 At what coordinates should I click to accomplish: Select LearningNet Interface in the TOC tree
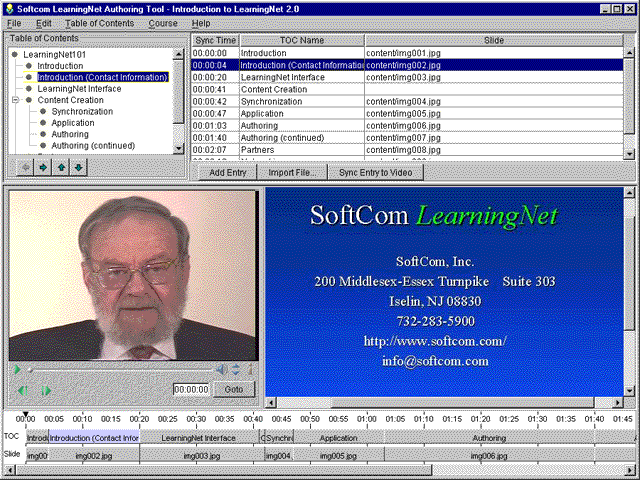tap(79, 89)
